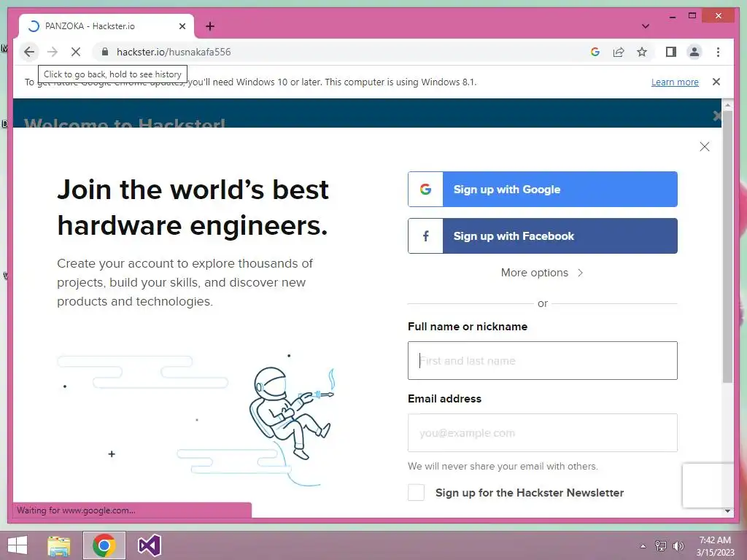Click the scrollbar down arrow
The image size is (747, 560).
pos(727,511)
